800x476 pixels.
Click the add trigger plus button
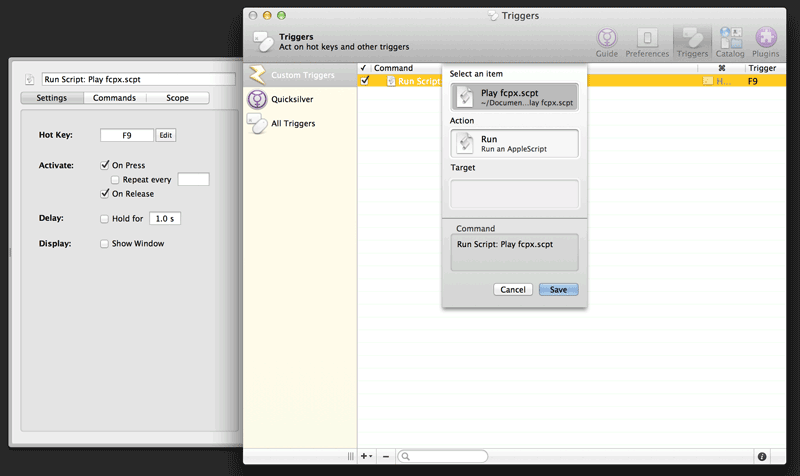coord(366,456)
